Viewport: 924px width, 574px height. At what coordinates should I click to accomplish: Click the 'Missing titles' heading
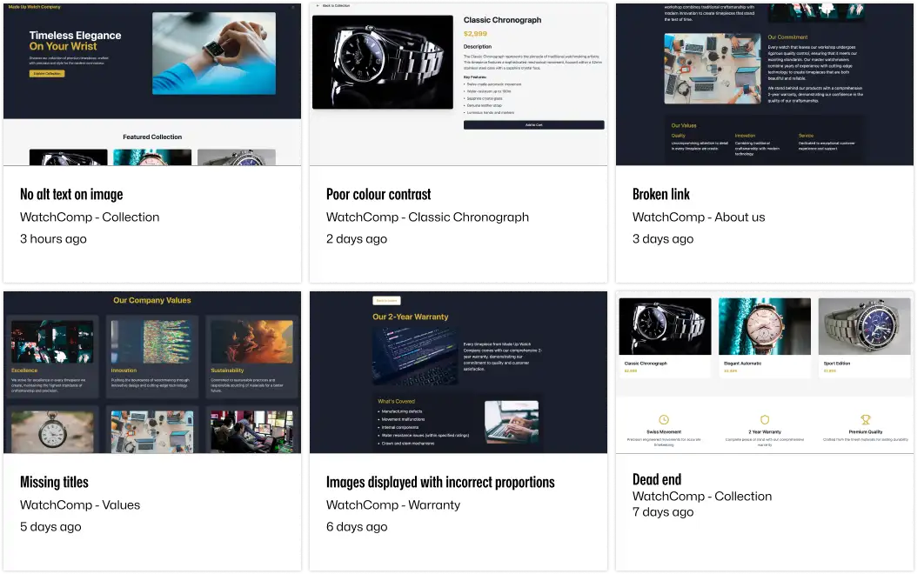(x=54, y=482)
